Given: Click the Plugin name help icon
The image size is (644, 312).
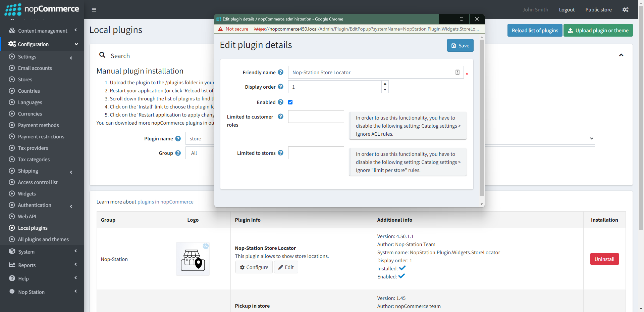Looking at the screenshot, I should (178, 139).
